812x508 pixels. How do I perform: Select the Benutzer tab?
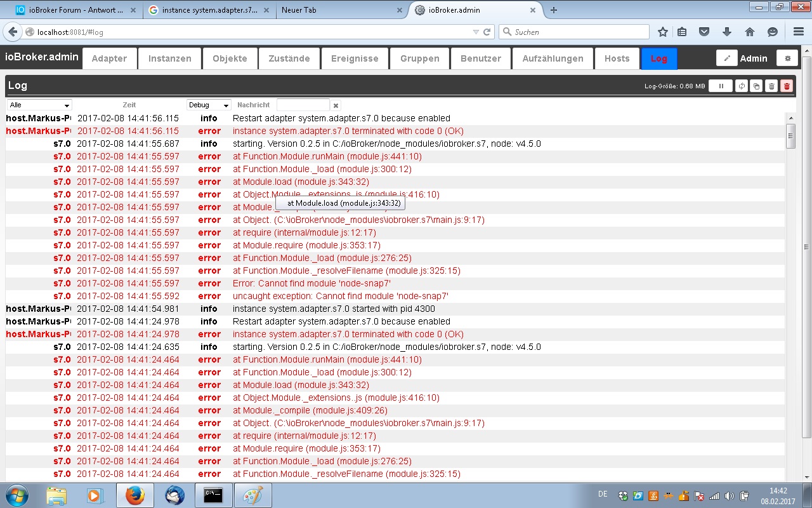coord(480,58)
